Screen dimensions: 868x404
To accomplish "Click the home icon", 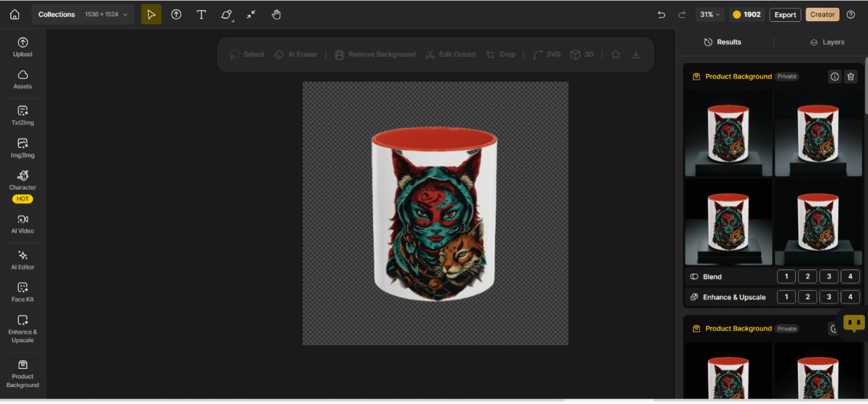I will 15,15.
